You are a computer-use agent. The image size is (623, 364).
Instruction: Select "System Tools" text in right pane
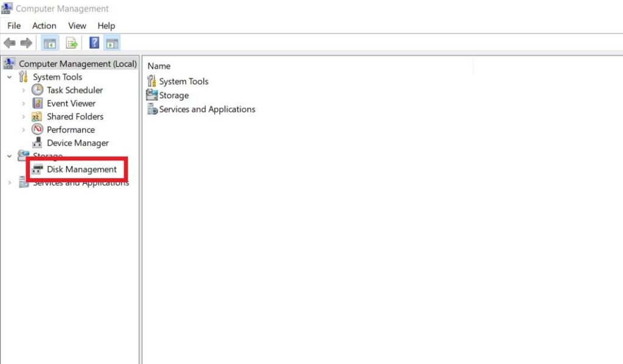click(x=184, y=81)
